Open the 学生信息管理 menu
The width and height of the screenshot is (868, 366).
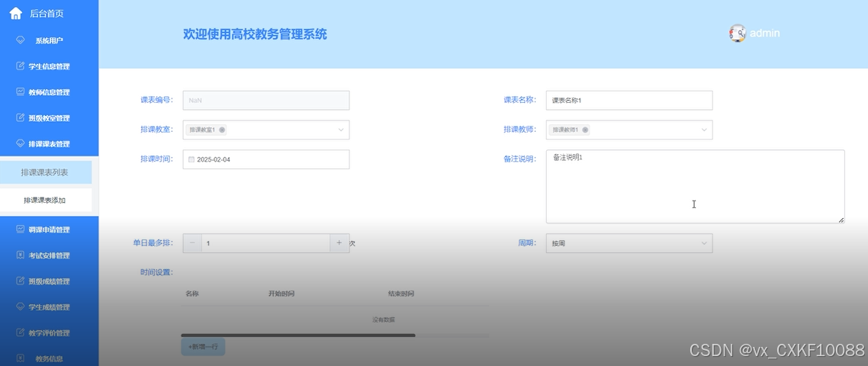pos(50,66)
